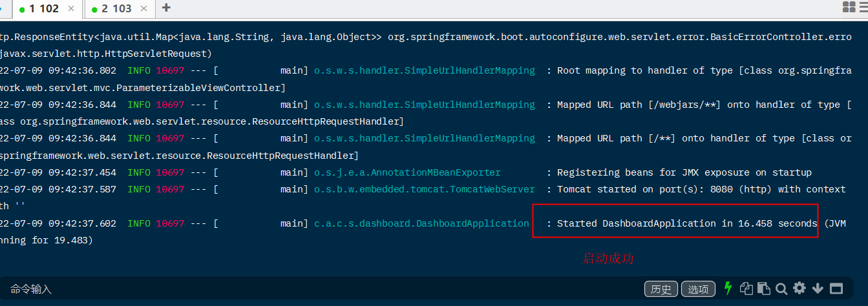Screen dimensions: 868x306
Task: Open settings via the gear icon
Action: coord(799,289)
